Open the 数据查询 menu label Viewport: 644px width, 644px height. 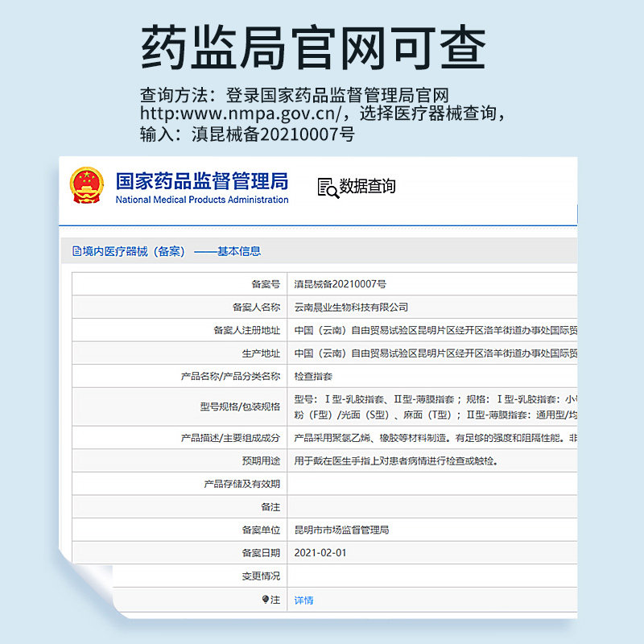[367, 187]
